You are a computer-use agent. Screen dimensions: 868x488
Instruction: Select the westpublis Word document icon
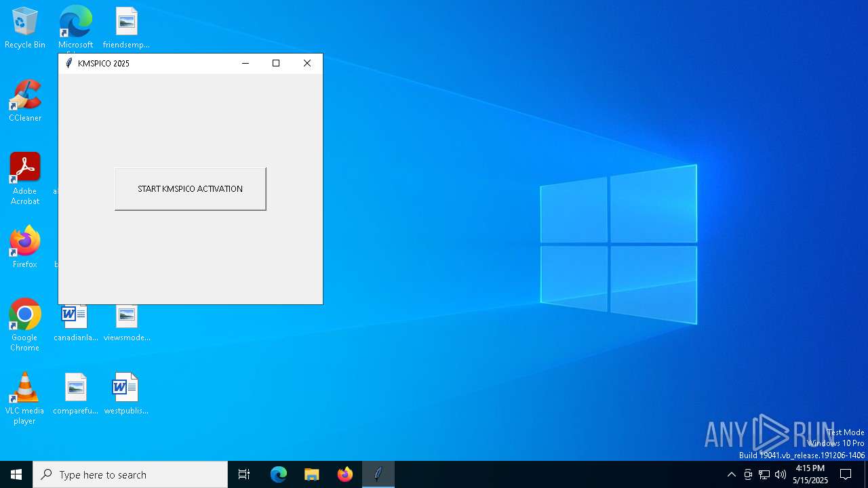[126, 394]
